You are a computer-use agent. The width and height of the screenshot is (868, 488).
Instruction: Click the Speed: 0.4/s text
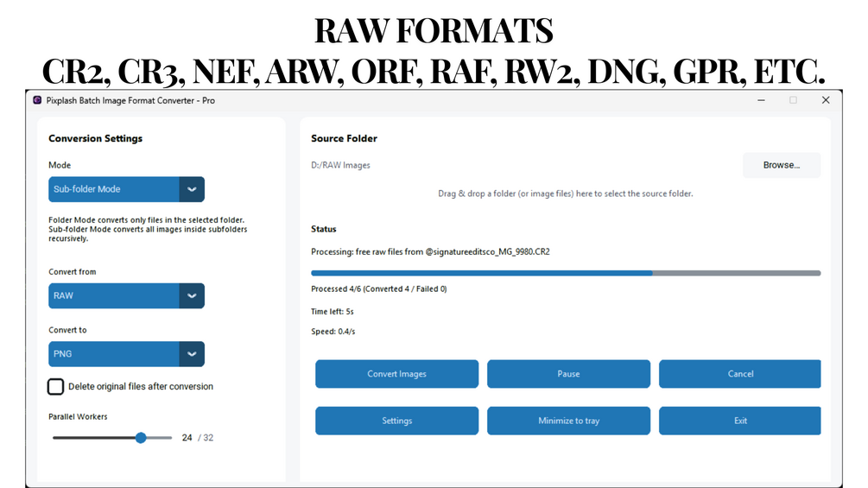(x=333, y=332)
